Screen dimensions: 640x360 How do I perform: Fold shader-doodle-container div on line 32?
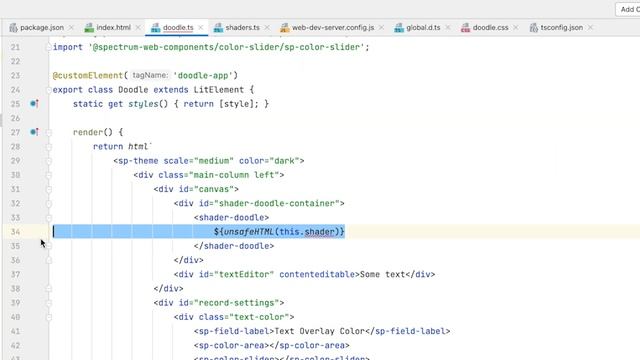point(49,203)
